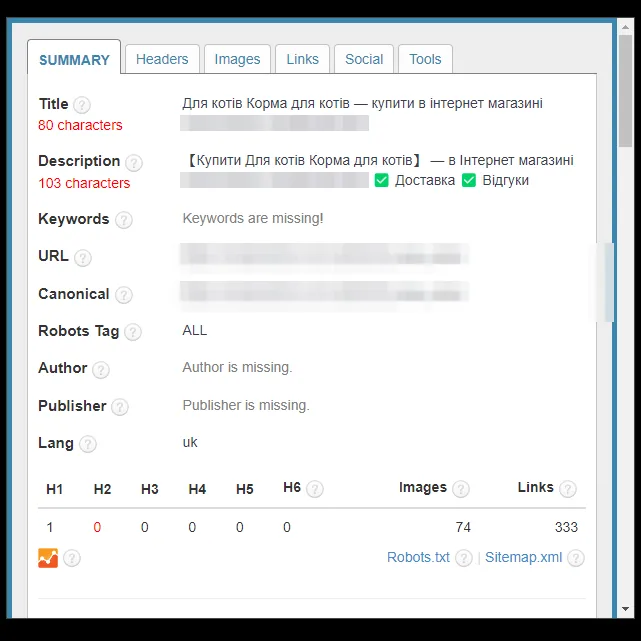641x641 pixels.
Task: Click help icon beside Keywords
Action: pyautogui.click(x=123, y=220)
